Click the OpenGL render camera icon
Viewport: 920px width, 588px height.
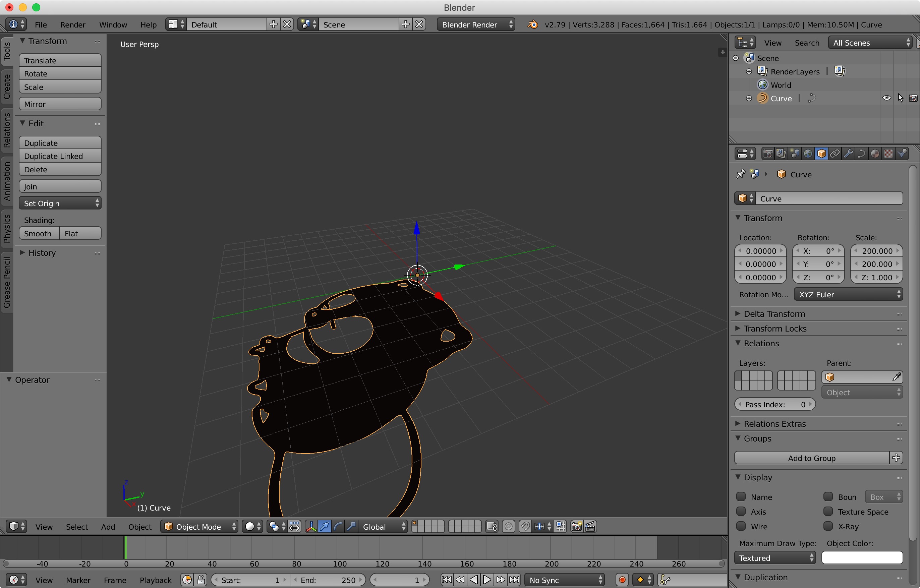click(x=576, y=527)
